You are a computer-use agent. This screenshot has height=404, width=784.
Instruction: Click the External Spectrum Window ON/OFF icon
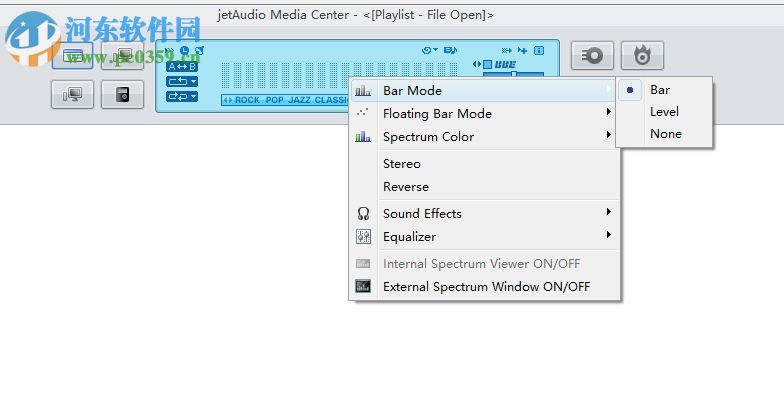[363, 286]
